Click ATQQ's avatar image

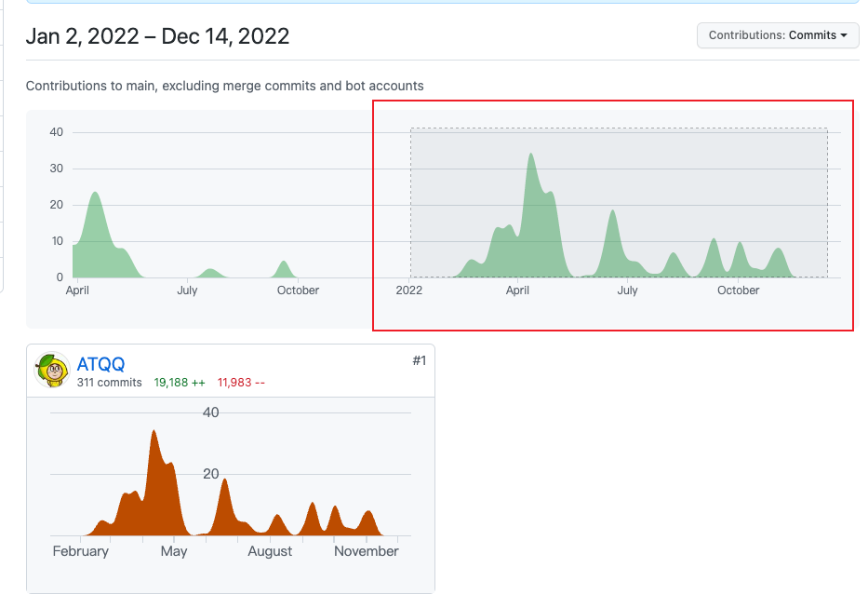[52, 370]
